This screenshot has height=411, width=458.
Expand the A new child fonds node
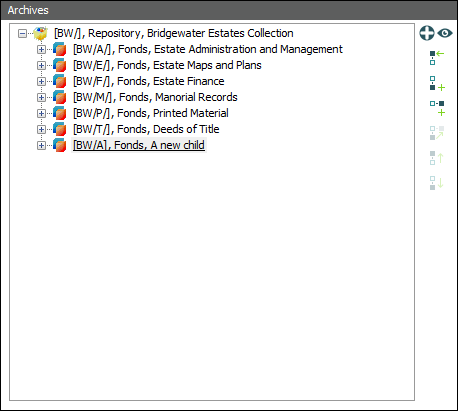pyautogui.click(x=41, y=145)
